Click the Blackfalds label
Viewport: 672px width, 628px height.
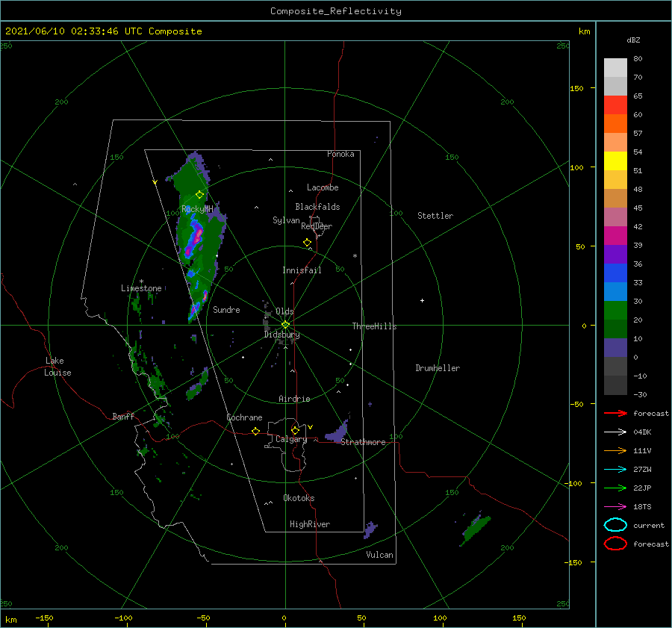pyautogui.click(x=317, y=207)
